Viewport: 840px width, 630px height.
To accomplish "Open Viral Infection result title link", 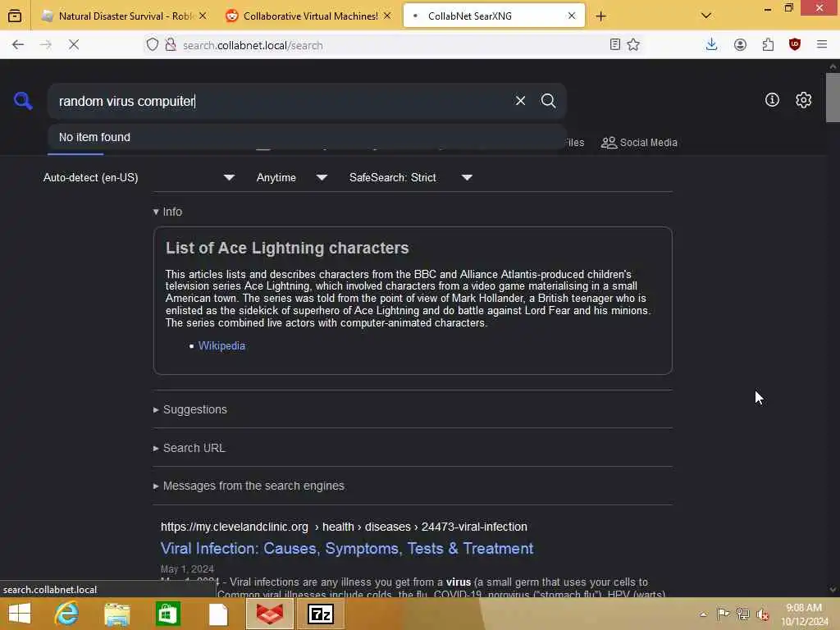I will click(x=347, y=549).
